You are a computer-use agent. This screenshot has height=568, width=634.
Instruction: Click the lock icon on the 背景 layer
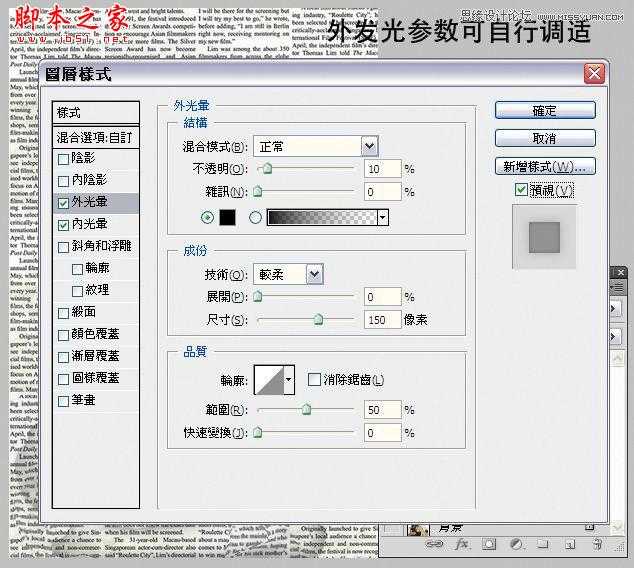tap(590, 527)
